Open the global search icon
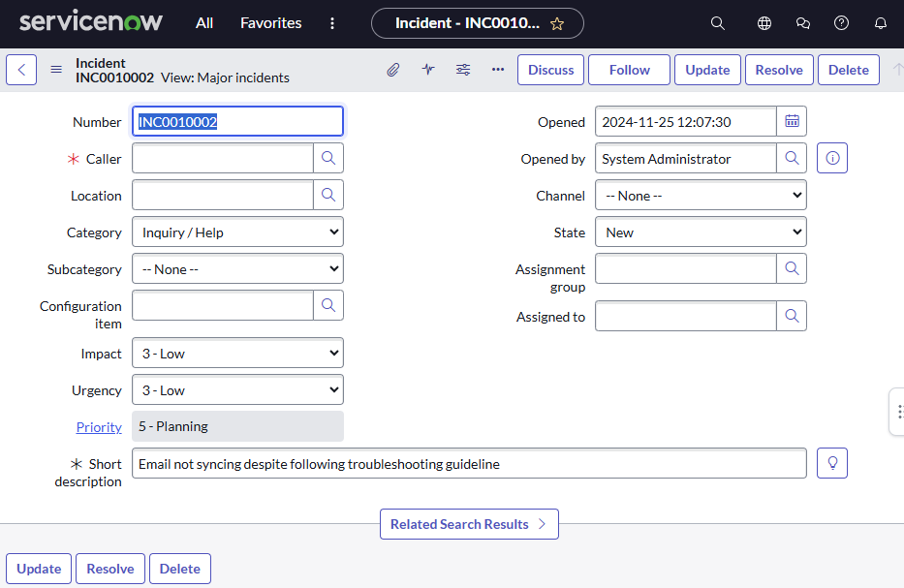 coord(718,23)
